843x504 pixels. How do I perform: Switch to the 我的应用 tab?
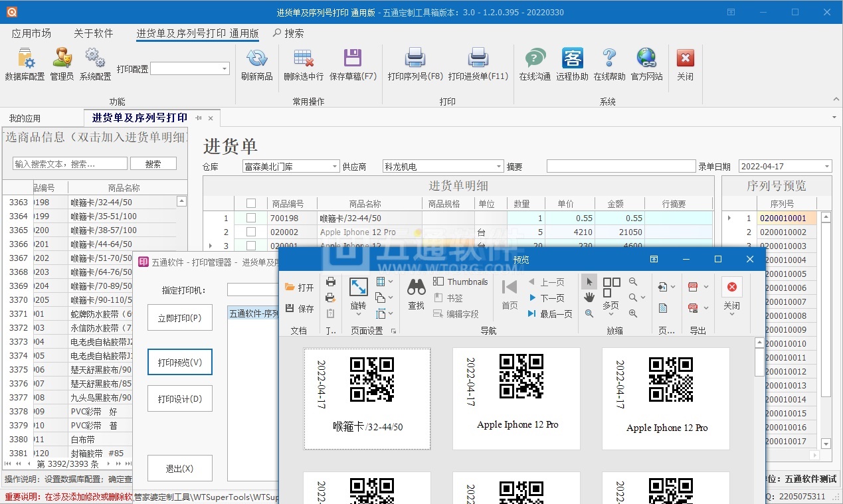[25, 118]
